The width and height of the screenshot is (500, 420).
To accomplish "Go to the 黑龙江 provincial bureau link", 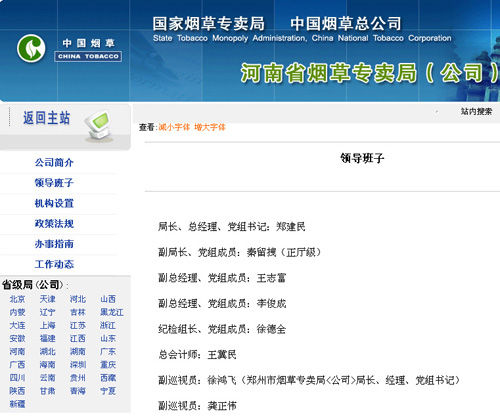I will [x=112, y=312].
